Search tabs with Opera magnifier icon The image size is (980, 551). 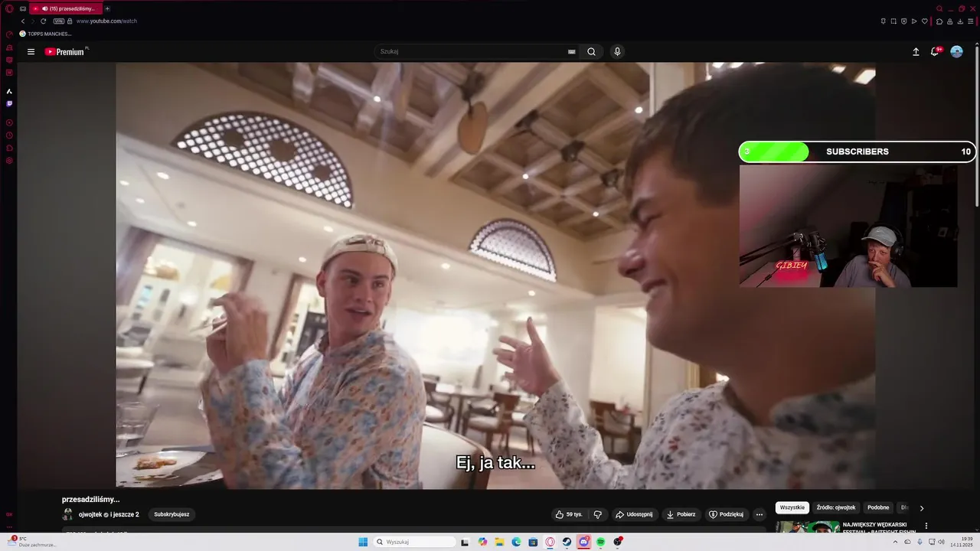(939, 8)
